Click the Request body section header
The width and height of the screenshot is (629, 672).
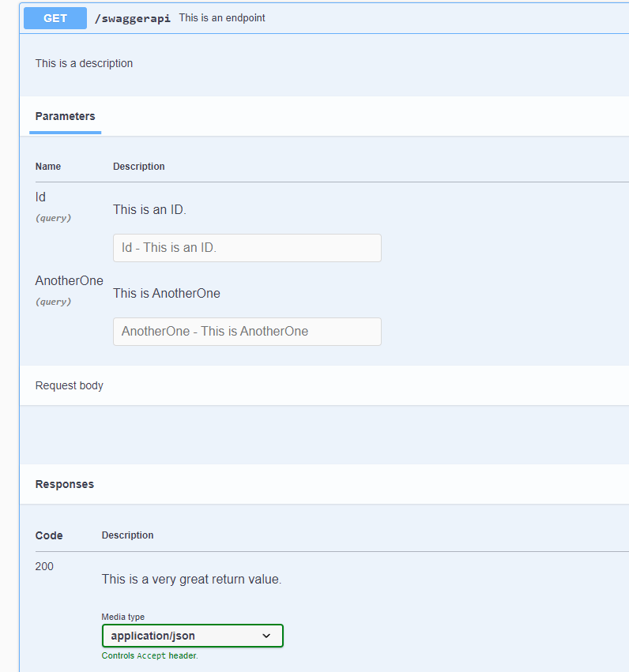pos(69,385)
